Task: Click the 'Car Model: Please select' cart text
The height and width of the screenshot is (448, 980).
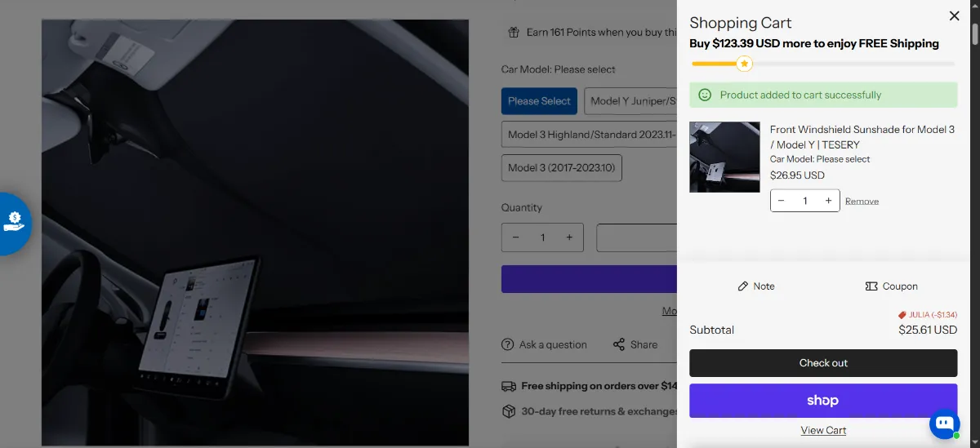Action: coord(820,159)
